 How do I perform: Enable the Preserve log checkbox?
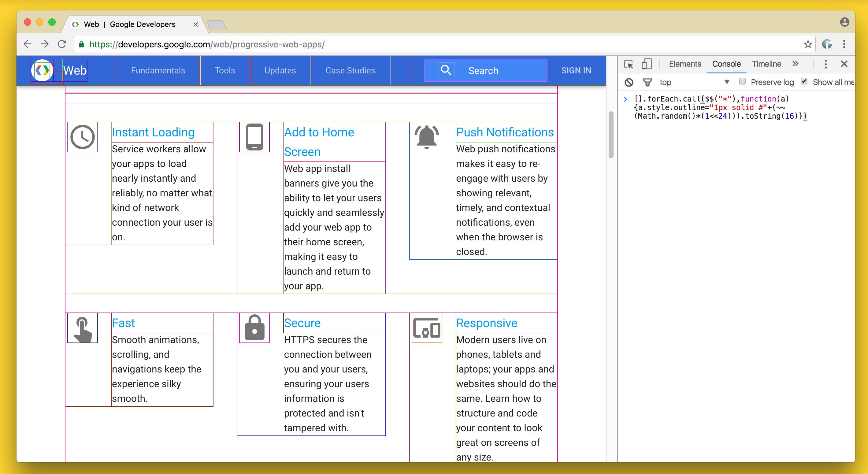tap(742, 82)
